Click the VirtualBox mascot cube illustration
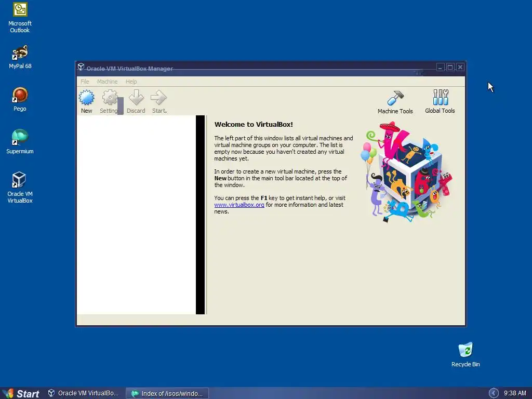The width and height of the screenshot is (532, 399). click(407, 172)
